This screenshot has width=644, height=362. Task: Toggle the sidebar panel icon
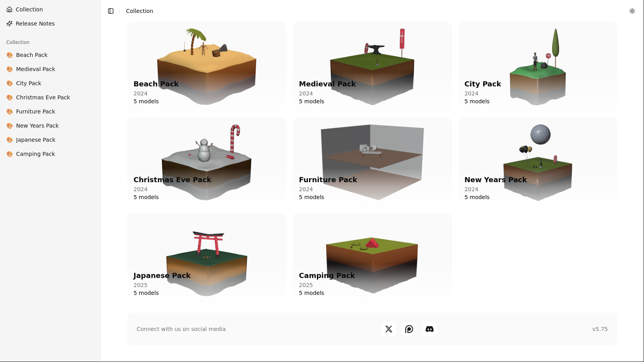[111, 11]
